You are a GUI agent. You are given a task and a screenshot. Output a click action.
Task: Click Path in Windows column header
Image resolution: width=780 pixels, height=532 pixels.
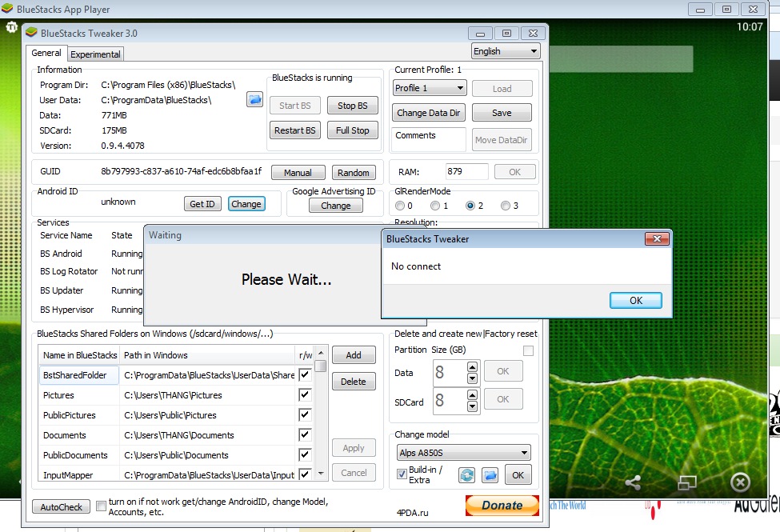207,355
